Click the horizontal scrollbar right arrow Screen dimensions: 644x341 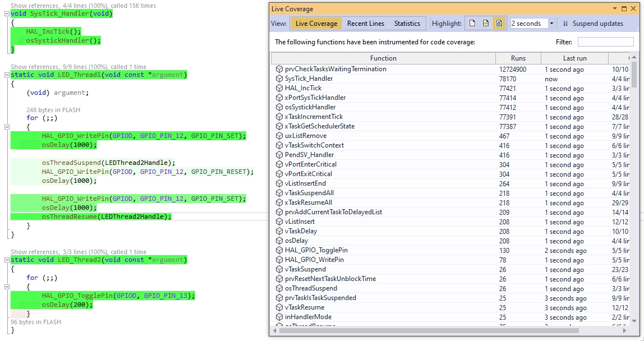point(625,330)
